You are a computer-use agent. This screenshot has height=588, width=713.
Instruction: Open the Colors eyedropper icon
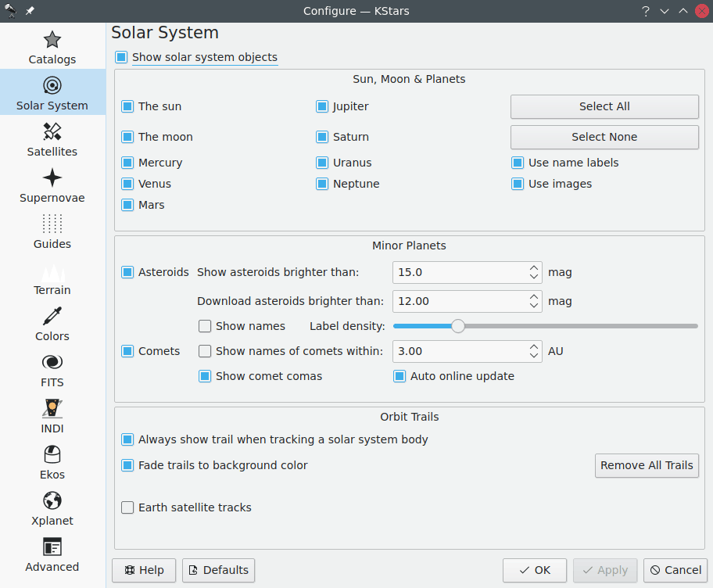click(x=52, y=316)
